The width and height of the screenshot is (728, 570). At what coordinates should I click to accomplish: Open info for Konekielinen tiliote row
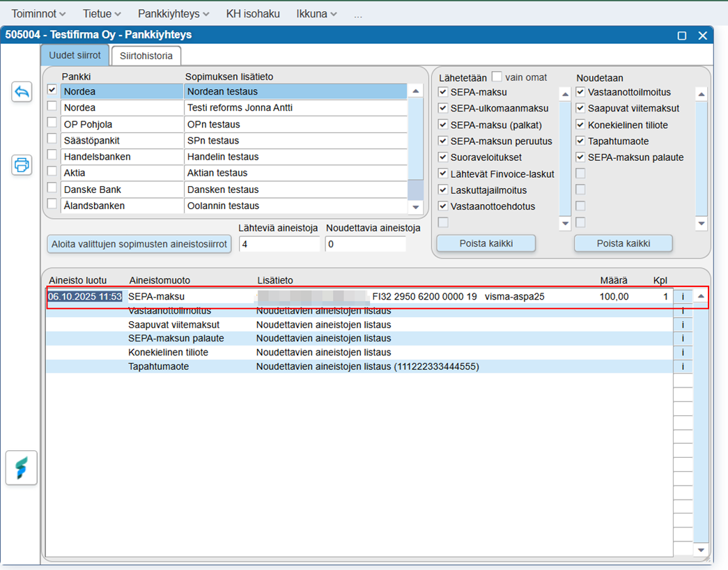tap(683, 353)
